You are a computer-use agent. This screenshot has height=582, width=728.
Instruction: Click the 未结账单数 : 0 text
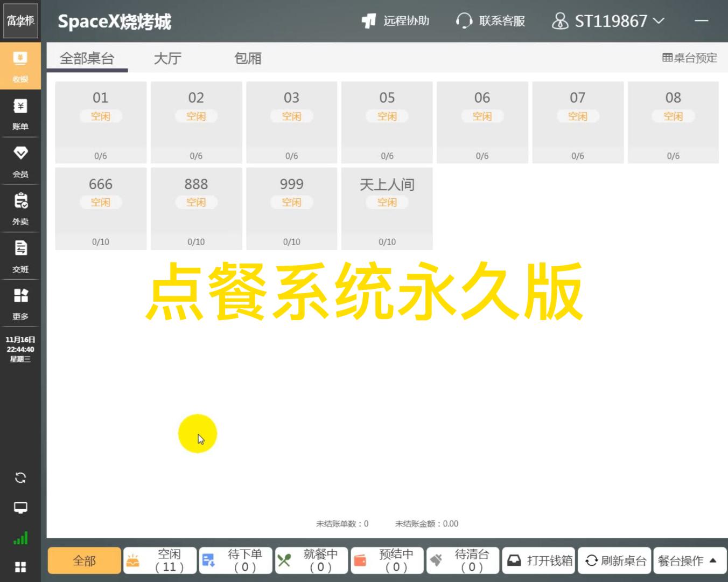click(342, 523)
